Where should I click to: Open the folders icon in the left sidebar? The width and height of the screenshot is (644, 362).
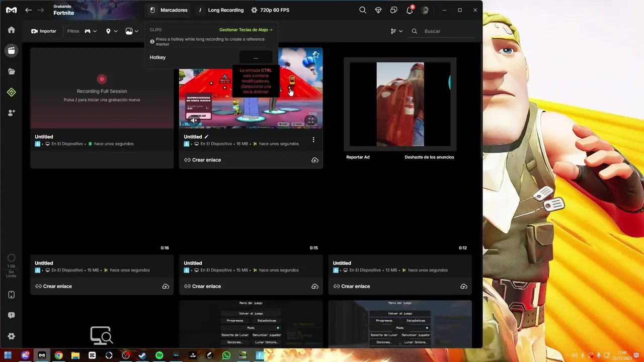pyautogui.click(x=11, y=71)
